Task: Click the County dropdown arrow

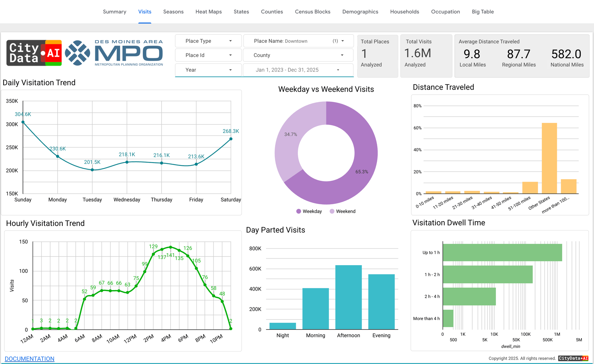Action: (342, 55)
